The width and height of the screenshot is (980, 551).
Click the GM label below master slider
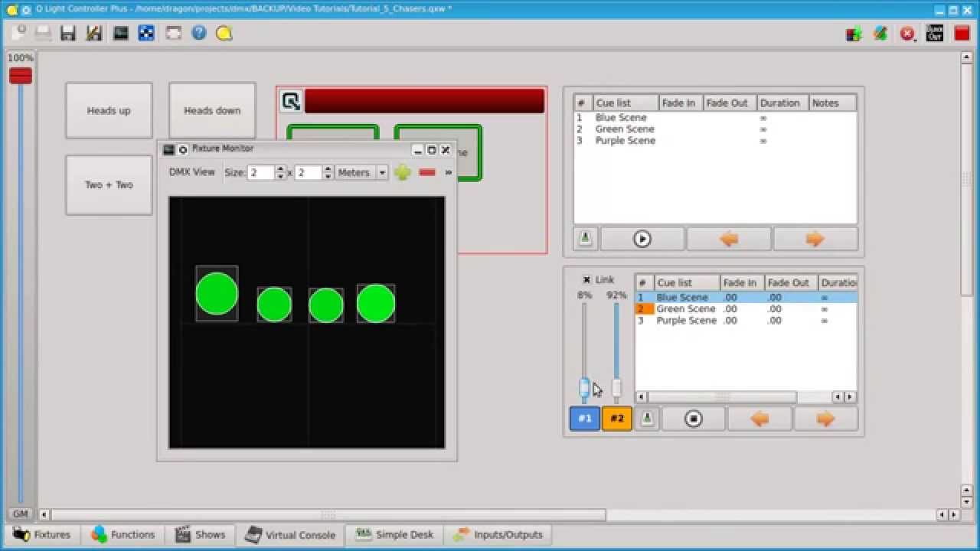pos(21,514)
